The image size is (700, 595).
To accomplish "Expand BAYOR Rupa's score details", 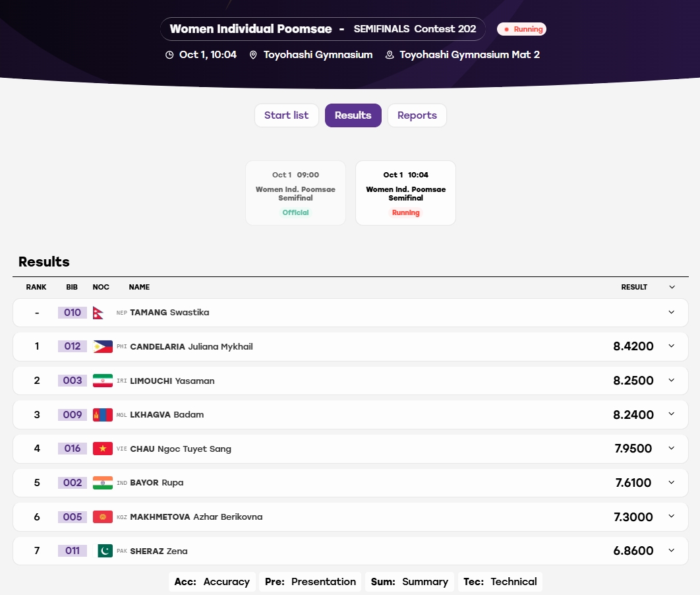I will click(x=672, y=482).
